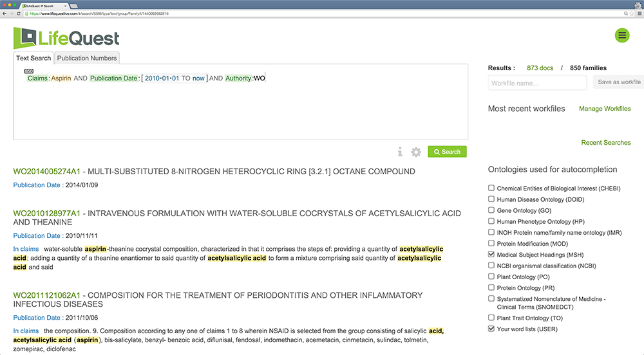Enable INOH Protein name ontology (IMR)
This screenshot has height=355, width=644.
tap(491, 232)
